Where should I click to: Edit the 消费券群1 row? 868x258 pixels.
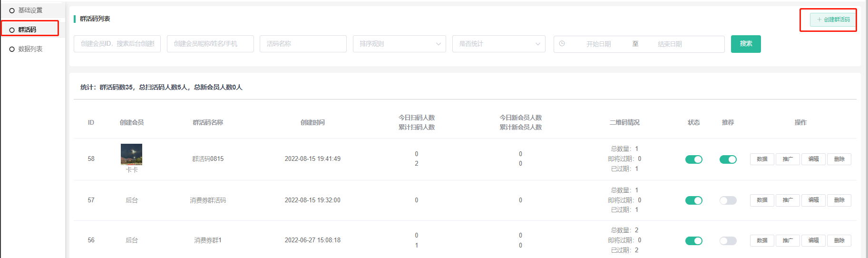coord(813,240)
